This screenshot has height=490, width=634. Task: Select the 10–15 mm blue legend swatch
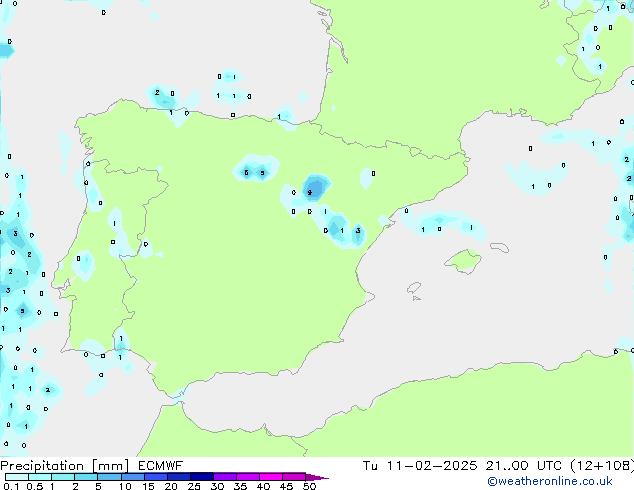coord(132,477)
